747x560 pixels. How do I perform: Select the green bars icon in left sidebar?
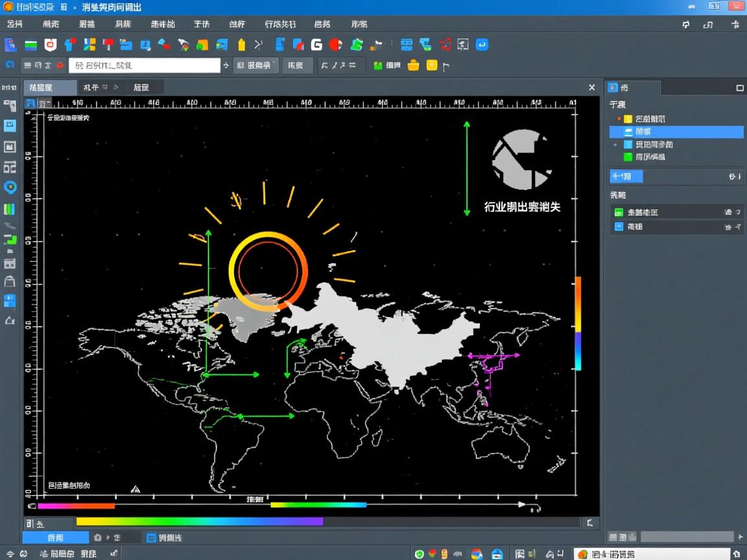coord(10,209)
